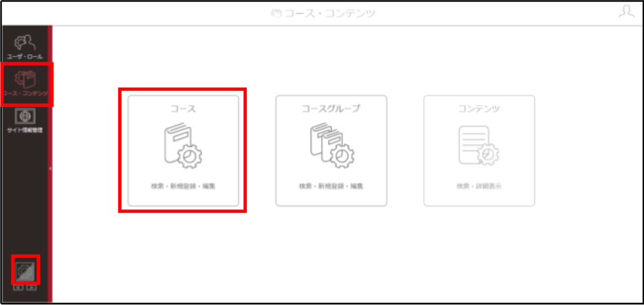This screenshot has width=644, height=305.
Task: Open the コース card title
Action: pyautogui.click(x=183, y=108)
